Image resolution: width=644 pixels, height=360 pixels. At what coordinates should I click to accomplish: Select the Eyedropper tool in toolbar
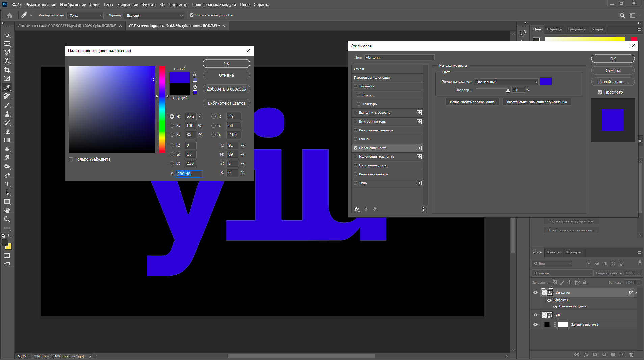coord(7,87)
